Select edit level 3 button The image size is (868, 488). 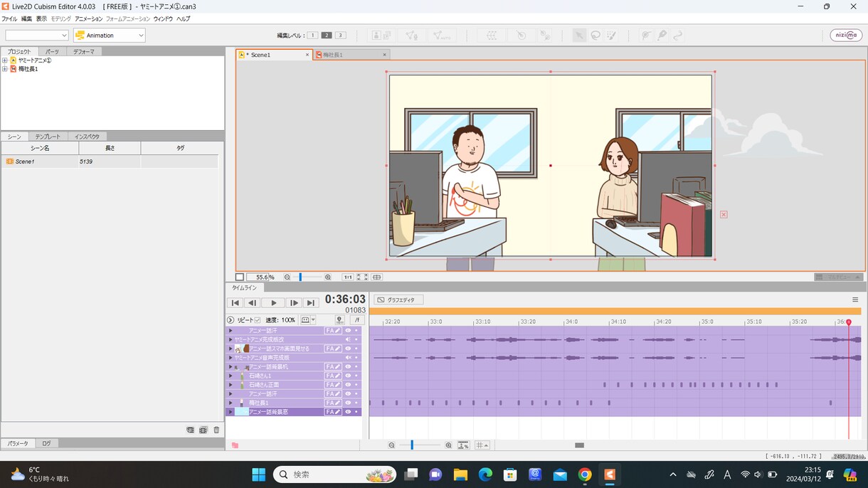click(340, 35)
